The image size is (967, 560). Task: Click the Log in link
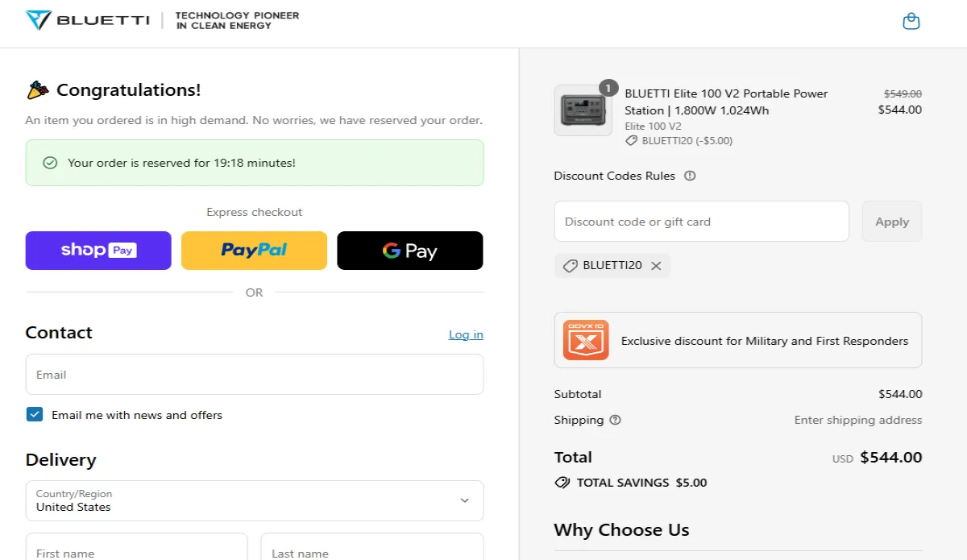466,334
